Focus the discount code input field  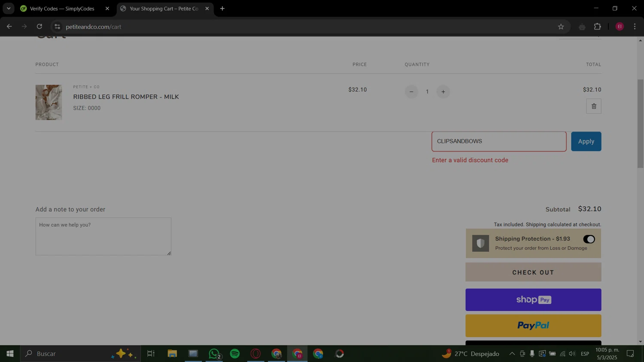(x=499, y=142)
